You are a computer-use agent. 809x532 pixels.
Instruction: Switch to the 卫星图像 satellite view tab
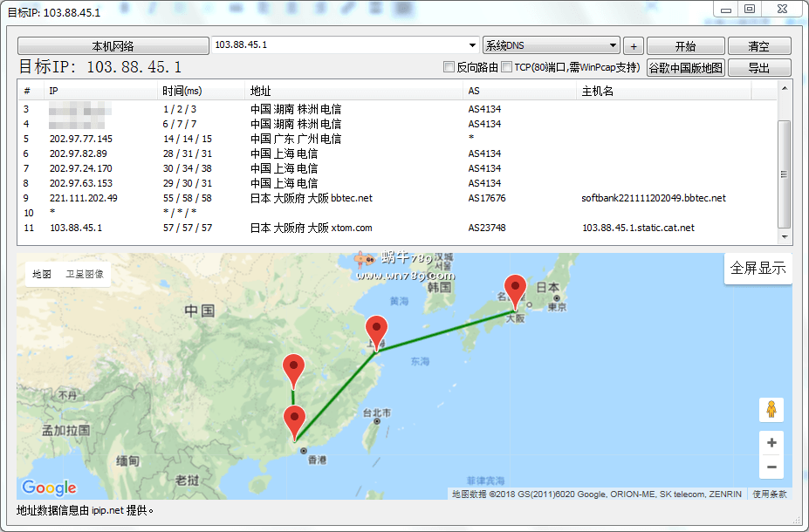point(84,273)
